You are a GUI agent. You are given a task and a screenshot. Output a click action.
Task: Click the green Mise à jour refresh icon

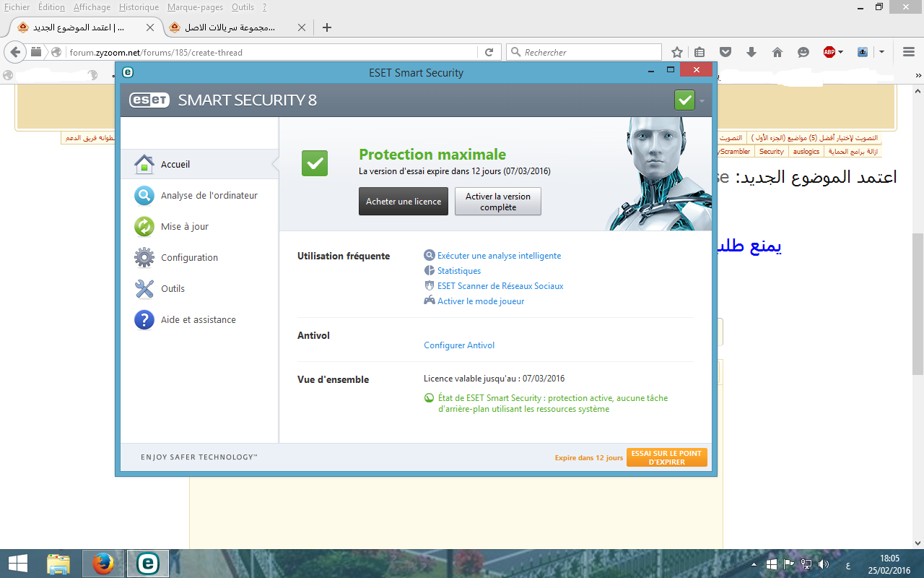point(144,227)
